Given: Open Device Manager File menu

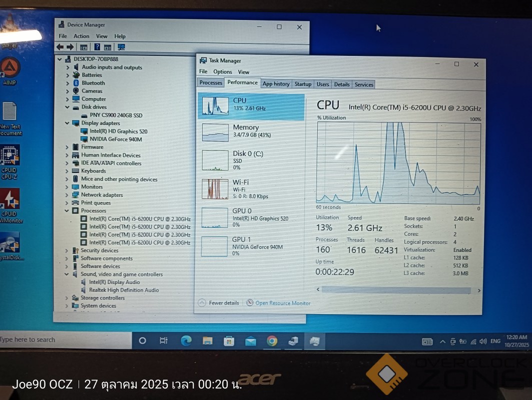Looking at the screenshot, I should tap(63, 36).
